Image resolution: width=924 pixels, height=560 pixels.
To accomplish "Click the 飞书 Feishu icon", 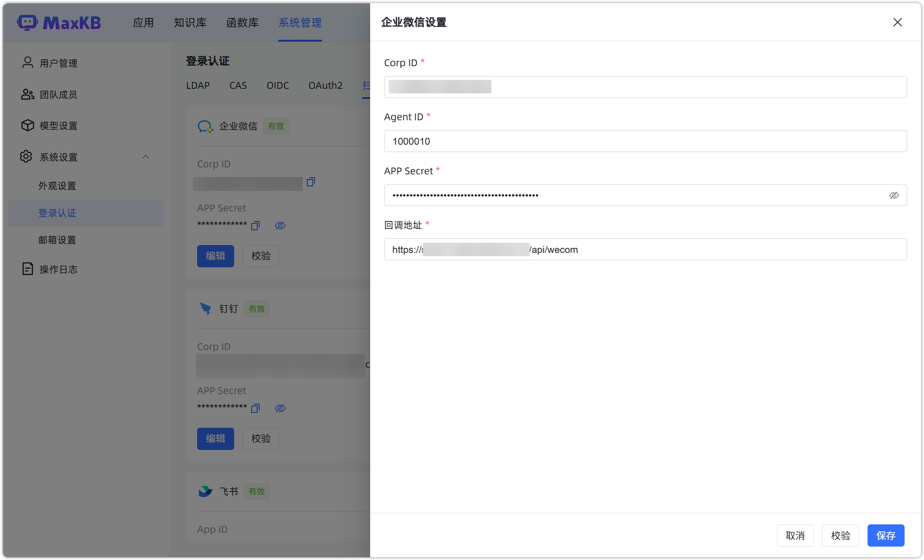I will (205, 491).
